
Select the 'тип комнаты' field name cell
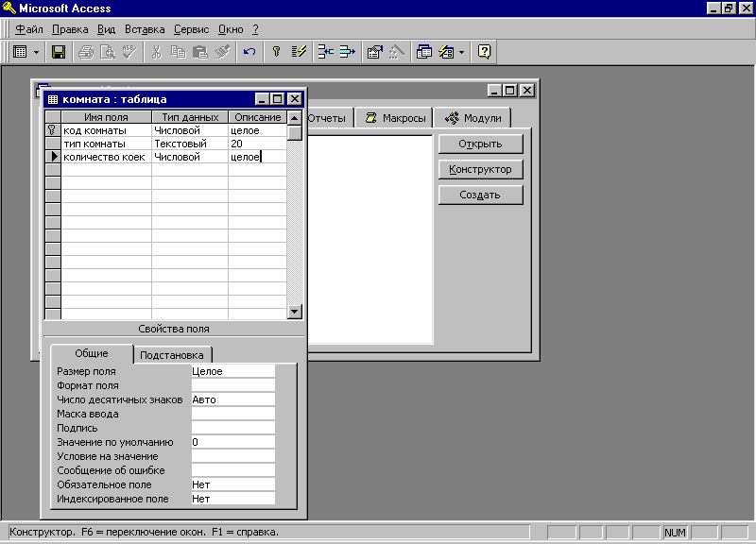pos(106,144)
